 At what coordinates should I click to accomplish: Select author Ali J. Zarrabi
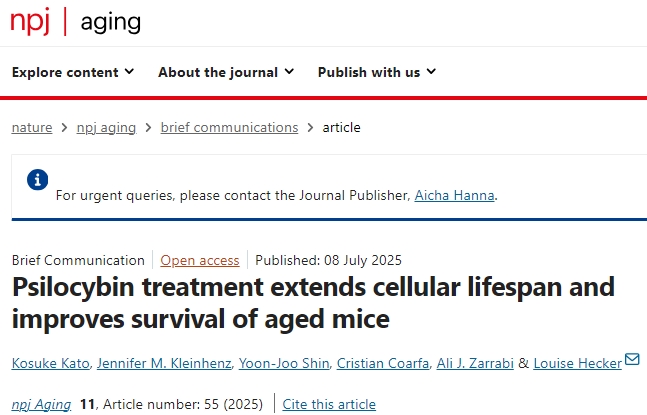475,363
